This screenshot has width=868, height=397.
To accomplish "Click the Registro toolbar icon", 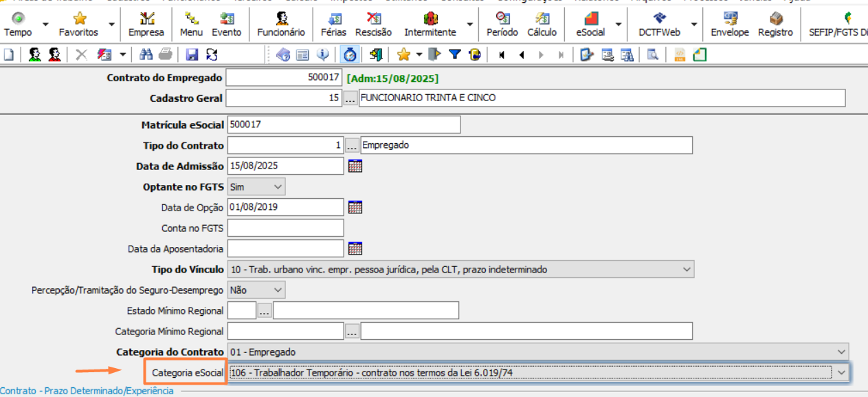I will (x=775, y=24).
